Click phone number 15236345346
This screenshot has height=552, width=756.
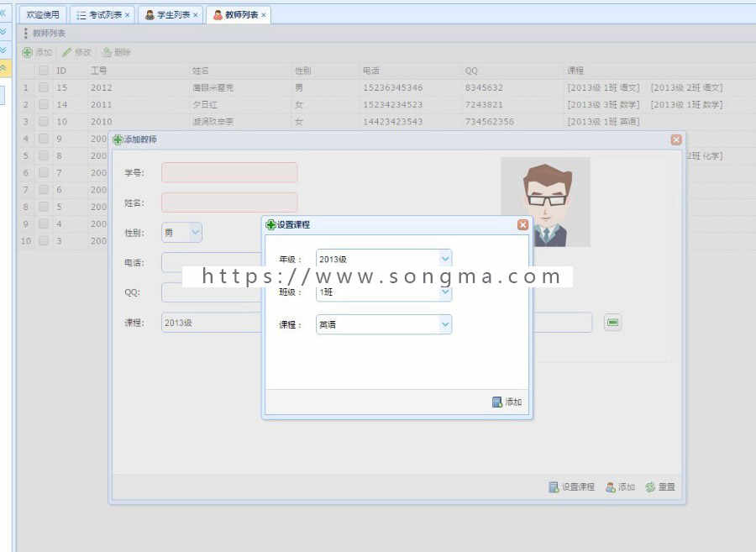coord(393,87)
